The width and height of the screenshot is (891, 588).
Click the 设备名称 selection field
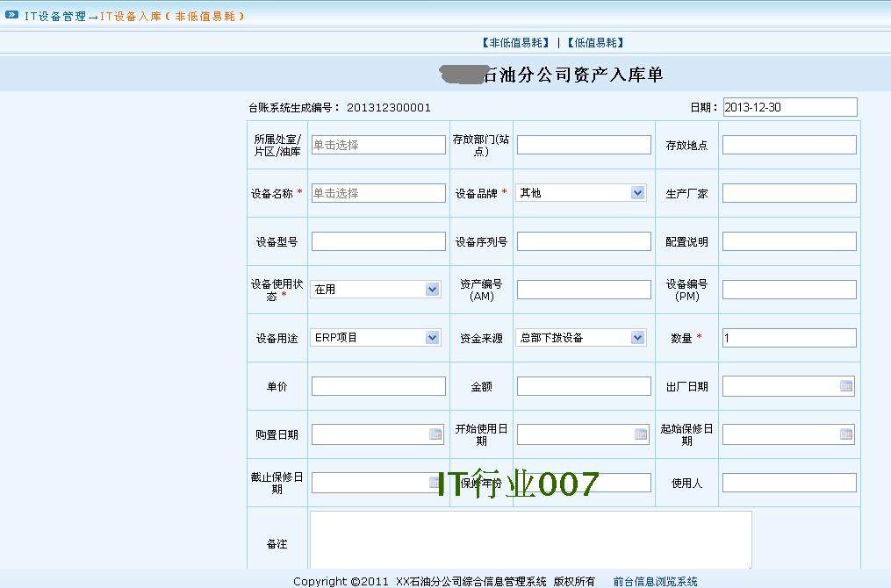click(378, 193)
